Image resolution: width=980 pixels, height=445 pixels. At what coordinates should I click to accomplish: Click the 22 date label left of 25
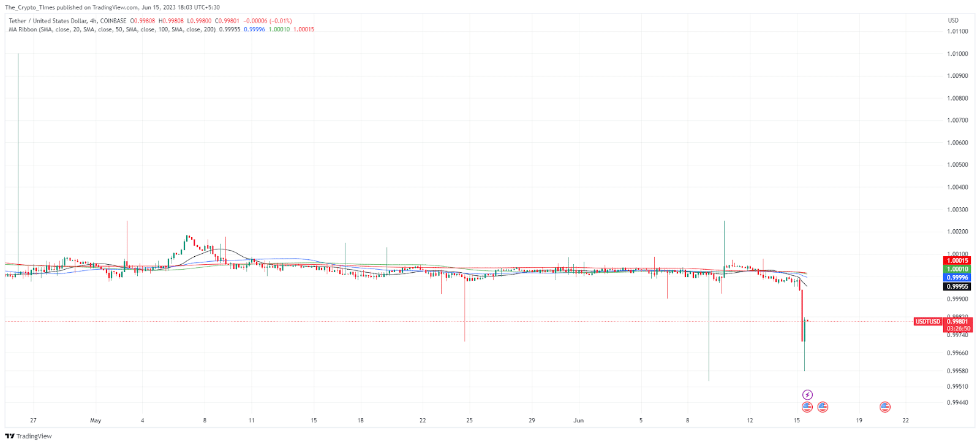[x=423, y=420]
